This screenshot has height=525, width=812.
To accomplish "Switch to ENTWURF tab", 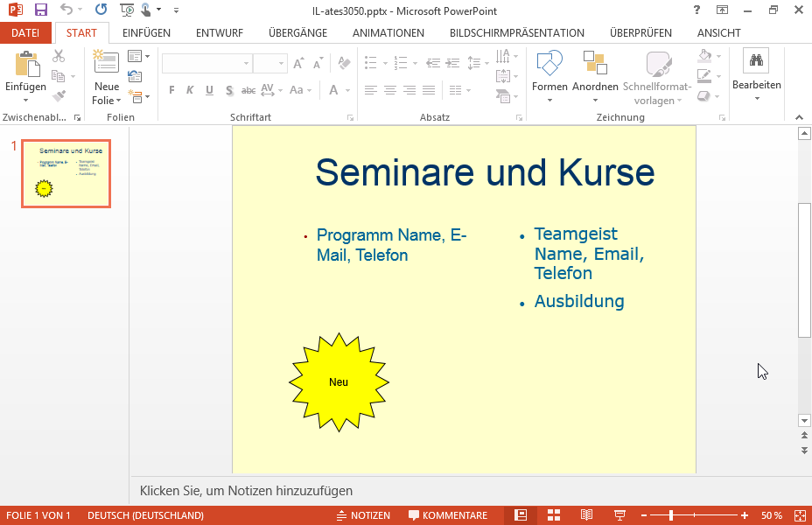I will pyautogui.click(x=219, y=32).
